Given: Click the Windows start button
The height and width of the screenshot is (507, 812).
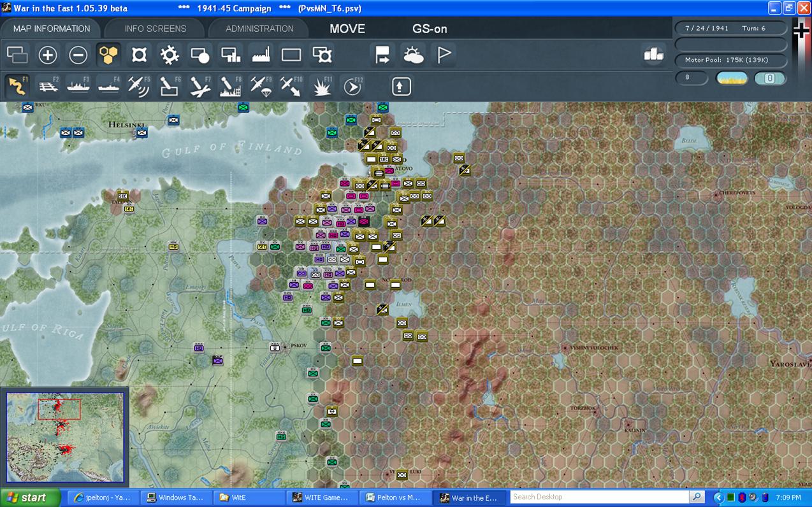Looking at the screenshot, I should click(x=30, y=497).
